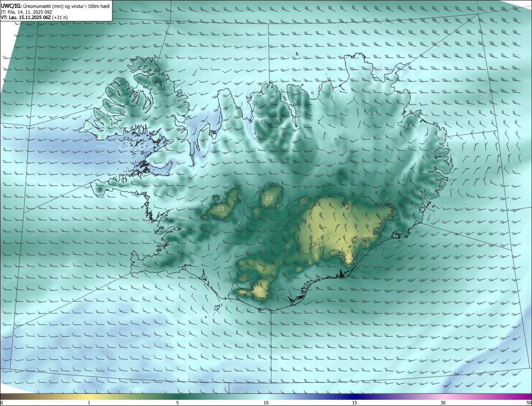Click the "10" tick label on the color scale
532x406 pixels.
click(266, 403)
